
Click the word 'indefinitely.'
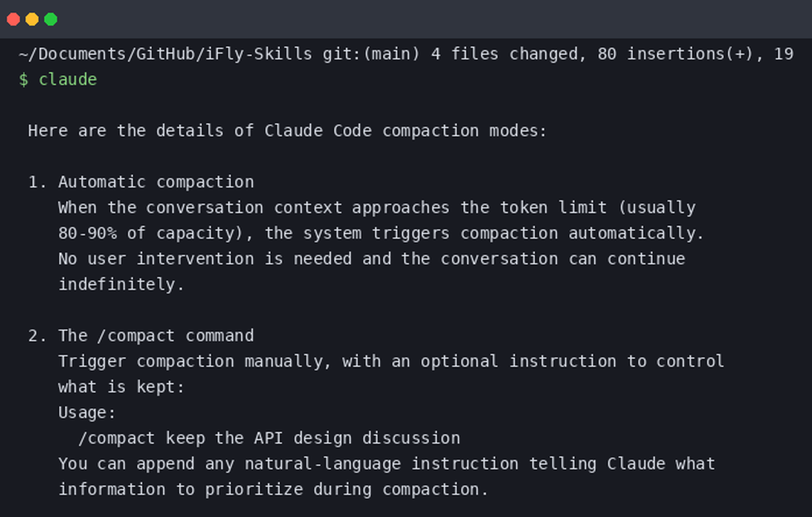click(121, 285)
